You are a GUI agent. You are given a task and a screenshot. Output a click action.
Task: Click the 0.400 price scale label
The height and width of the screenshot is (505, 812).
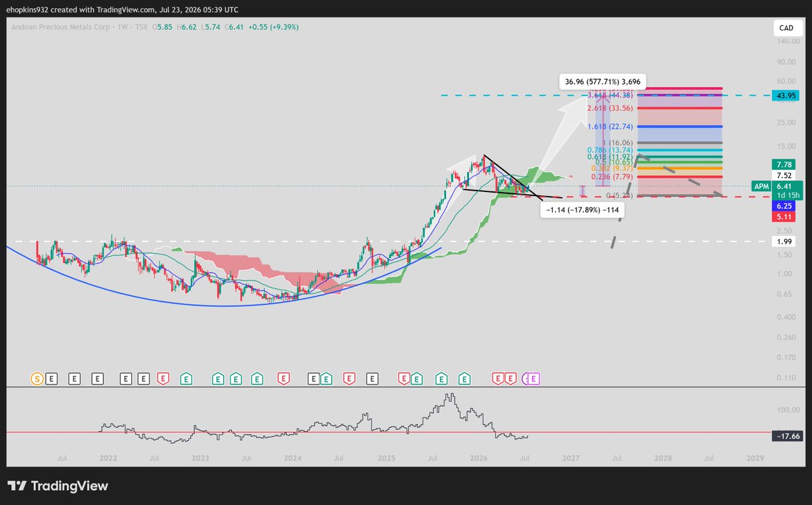click(x=786, y=316)
